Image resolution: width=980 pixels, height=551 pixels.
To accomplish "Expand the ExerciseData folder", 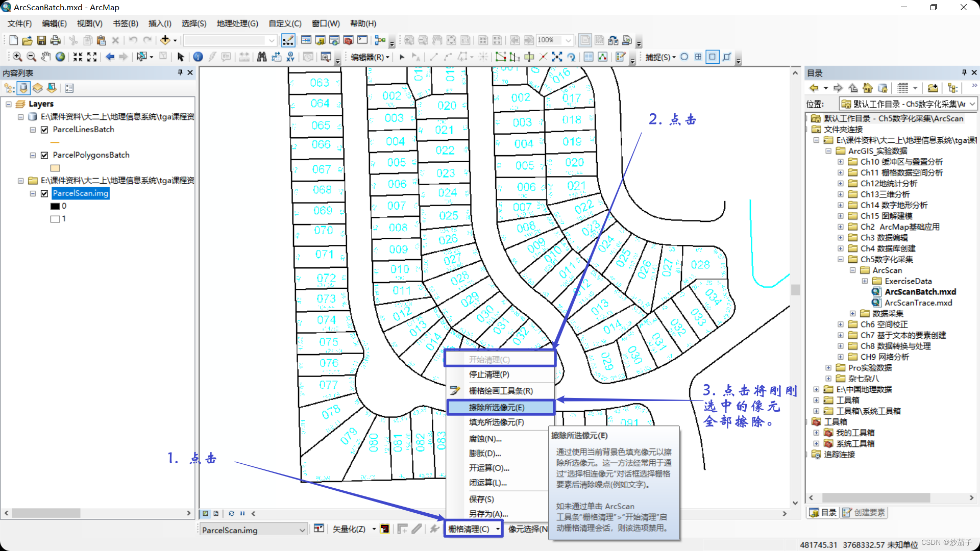I will coord(865,281).
